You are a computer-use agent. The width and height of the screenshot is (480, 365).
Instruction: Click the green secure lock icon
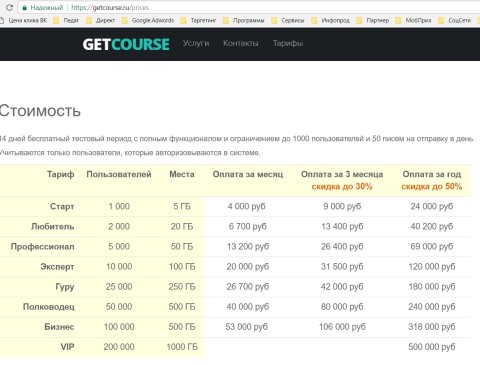coord(24,8)
